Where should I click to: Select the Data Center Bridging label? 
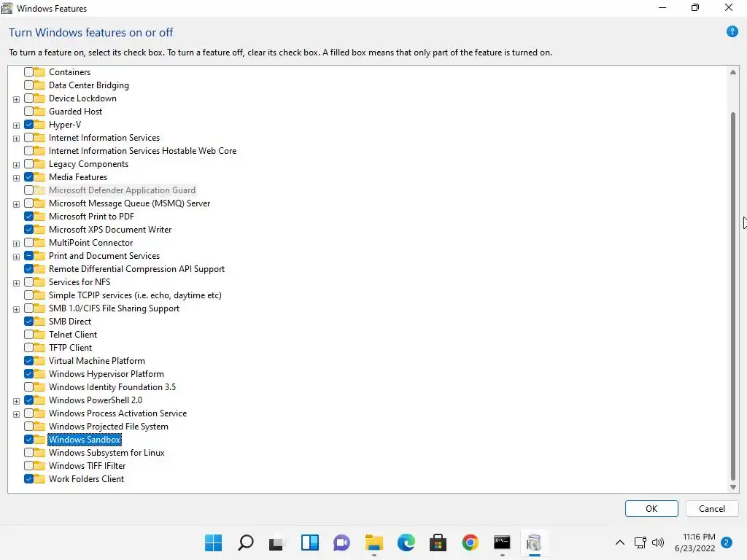[88, 85]
